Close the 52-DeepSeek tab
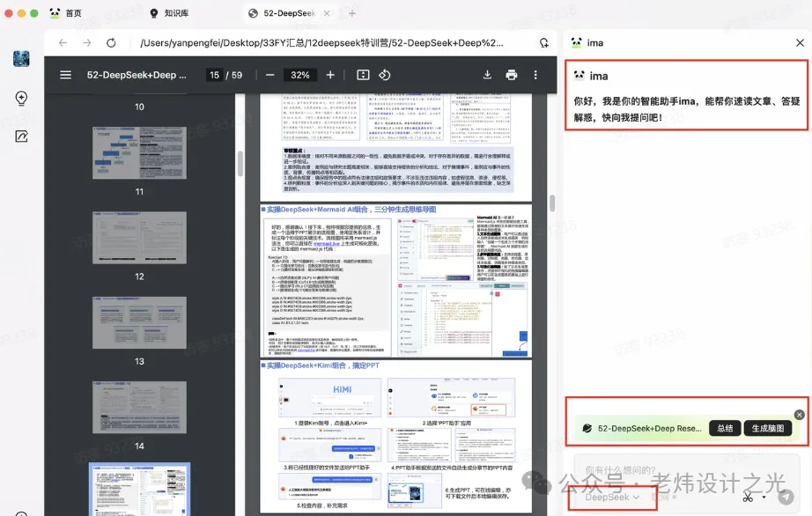The image size is (812, 516). click(327, 13)
